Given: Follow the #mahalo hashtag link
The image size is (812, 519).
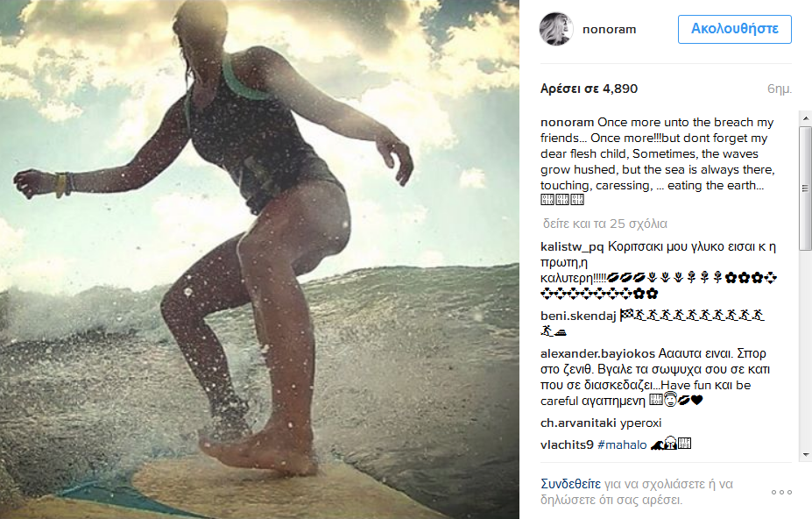Looking at the screenshot, I should (x=622, y=444).
